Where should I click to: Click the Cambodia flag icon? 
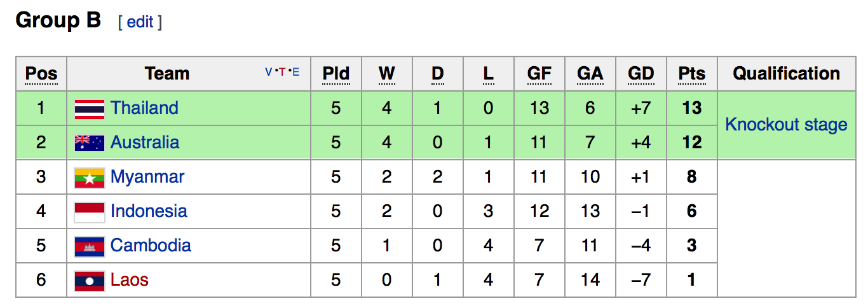(90, 246)
